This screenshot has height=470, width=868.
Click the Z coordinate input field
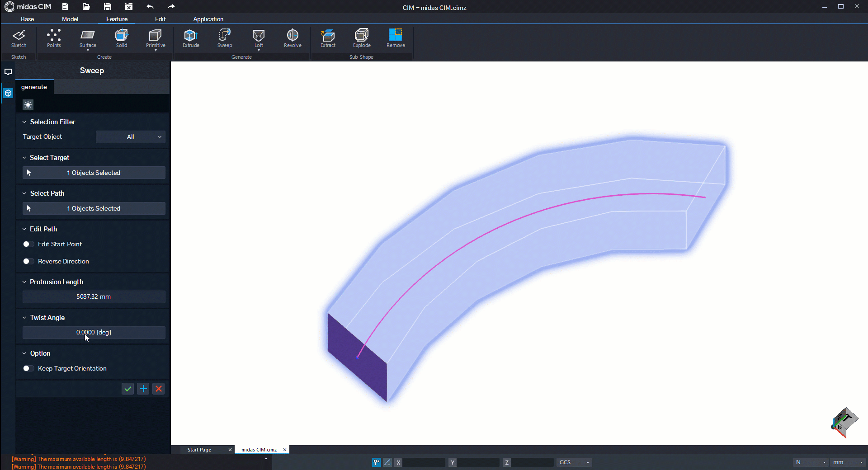point(533,462)
